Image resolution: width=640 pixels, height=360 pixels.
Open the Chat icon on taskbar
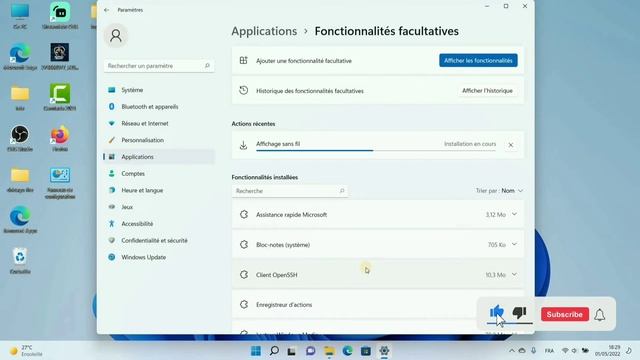(x=311, y=351)
